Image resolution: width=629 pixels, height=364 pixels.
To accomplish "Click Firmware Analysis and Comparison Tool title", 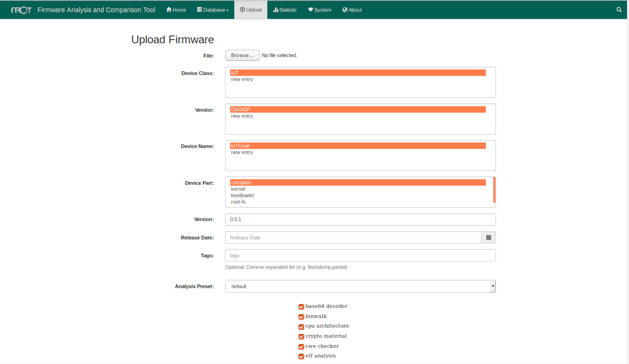I will pos(96,10).
